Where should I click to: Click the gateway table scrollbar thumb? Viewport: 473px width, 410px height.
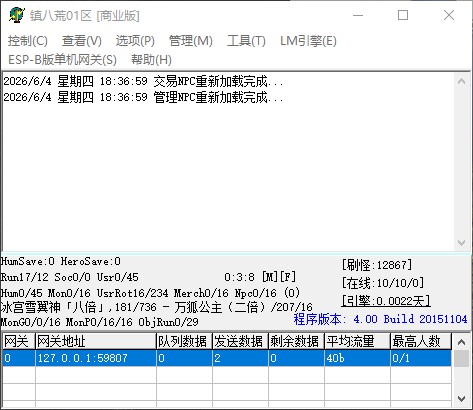coord(462,358)
